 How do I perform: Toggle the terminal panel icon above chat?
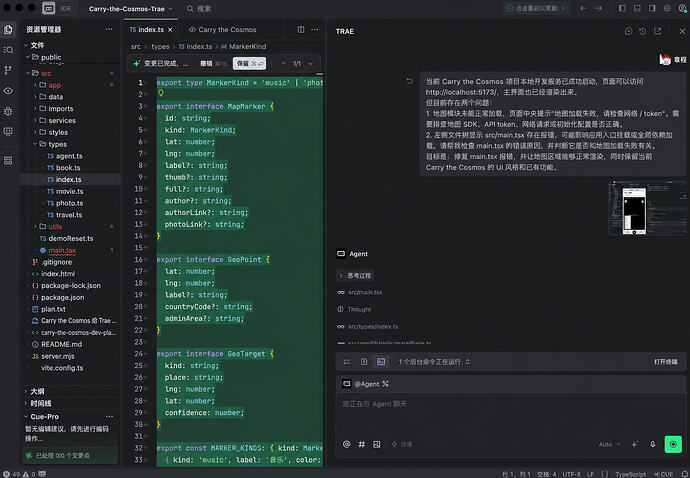(381, 362)
